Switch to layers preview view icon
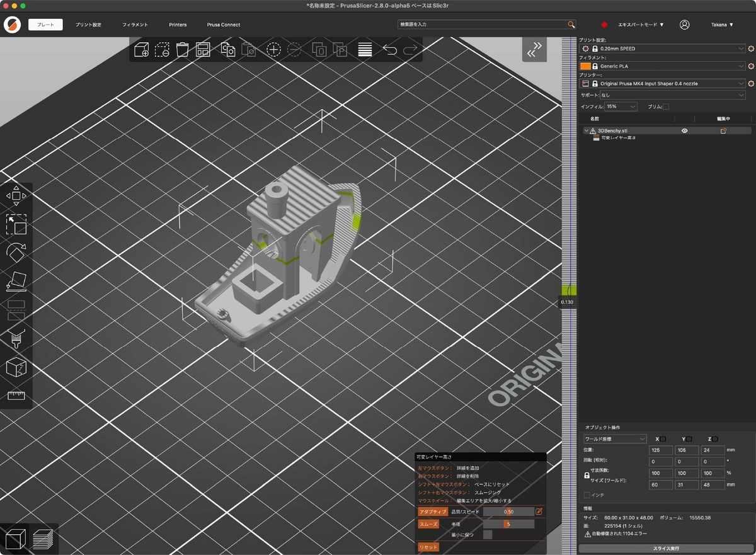The image size is (756, 555). coord(43,539)
